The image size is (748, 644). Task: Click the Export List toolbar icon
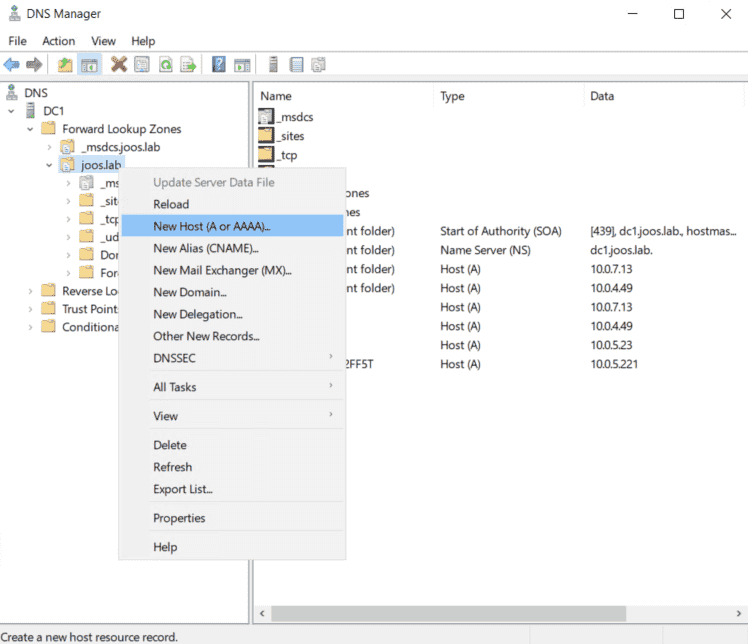pos(188,64)
